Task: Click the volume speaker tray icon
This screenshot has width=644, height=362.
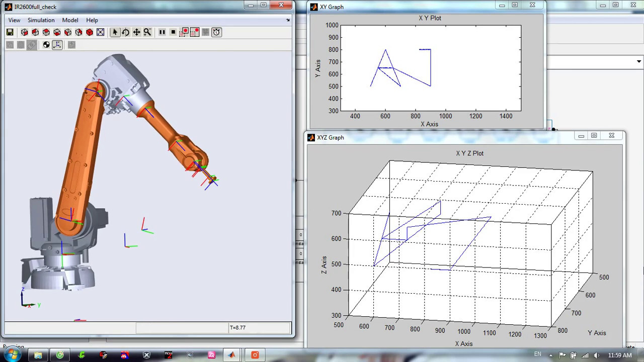Action: (x=596, y=355)
